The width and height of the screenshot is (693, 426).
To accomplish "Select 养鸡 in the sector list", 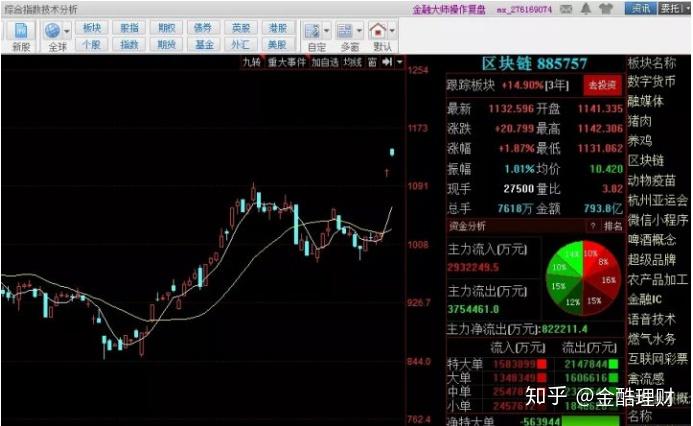I will 640,141.
